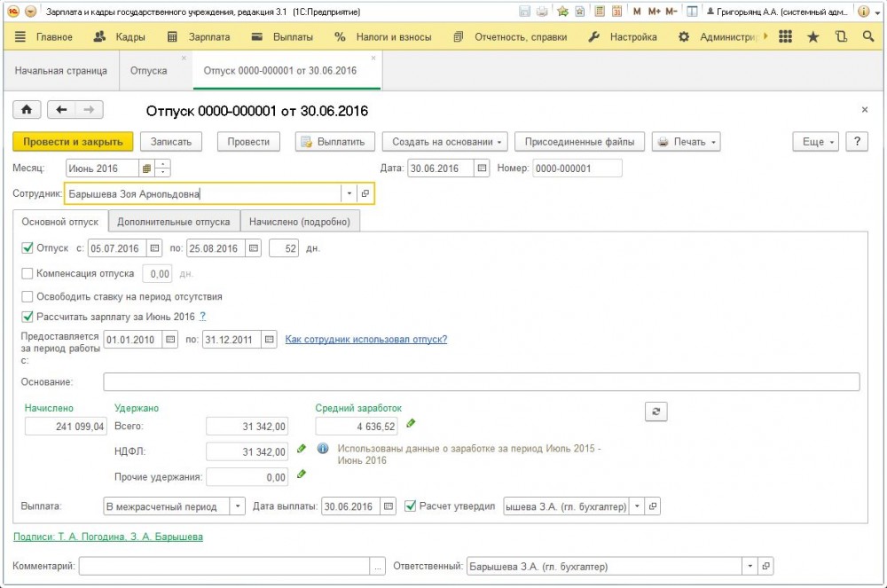This screenshot has height=588, width=887.
Task: Open the sections grid menu icon
Action: (785, 37)
